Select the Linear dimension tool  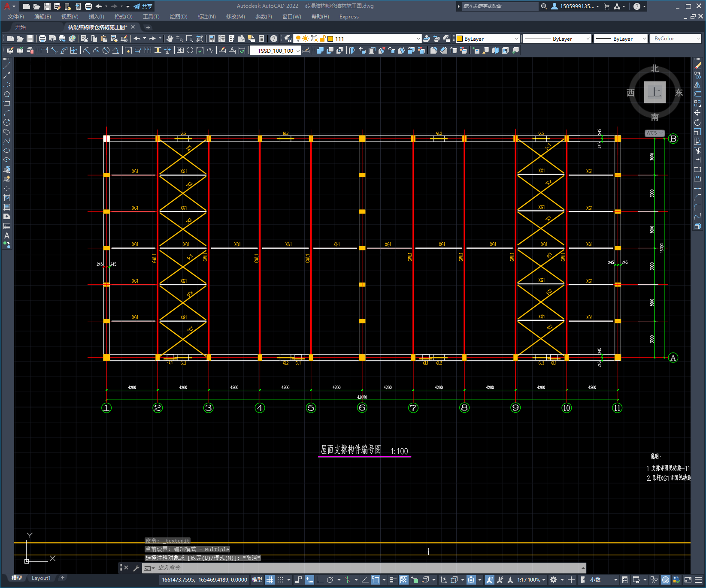click(x=44, y=50)
